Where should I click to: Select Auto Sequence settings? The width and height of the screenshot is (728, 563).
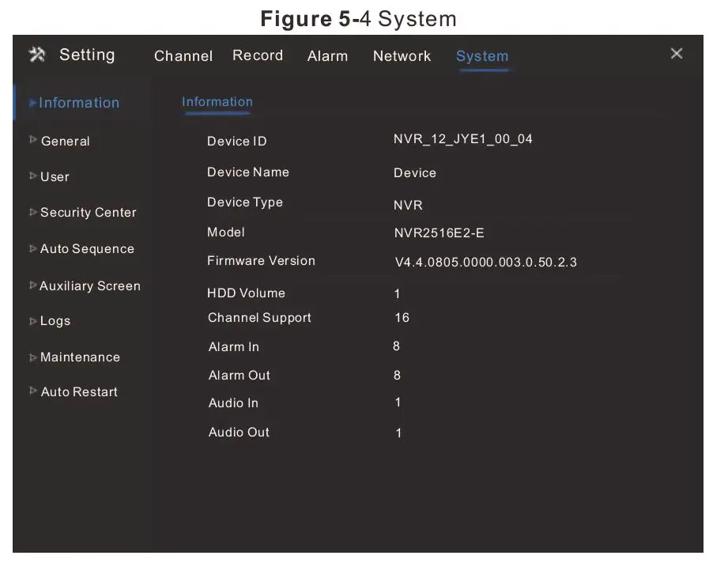pos(87,248)
